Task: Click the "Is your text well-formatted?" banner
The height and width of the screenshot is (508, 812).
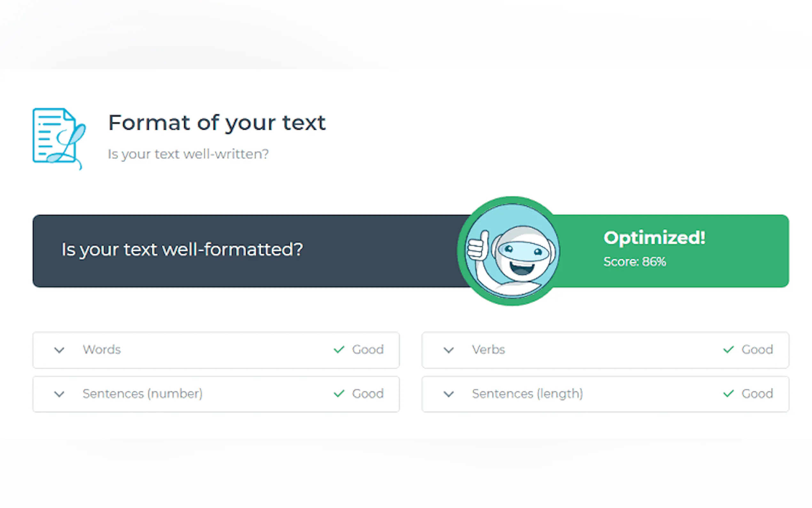Action: [182, 250]
